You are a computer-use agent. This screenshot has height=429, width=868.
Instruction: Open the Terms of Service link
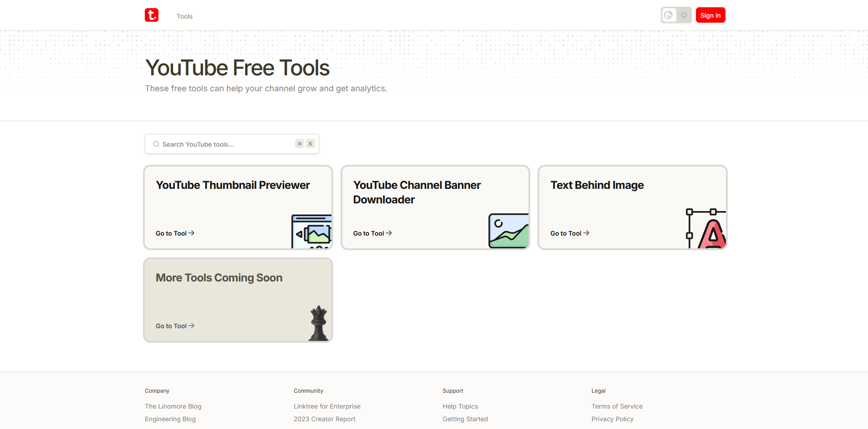[616, 406]
